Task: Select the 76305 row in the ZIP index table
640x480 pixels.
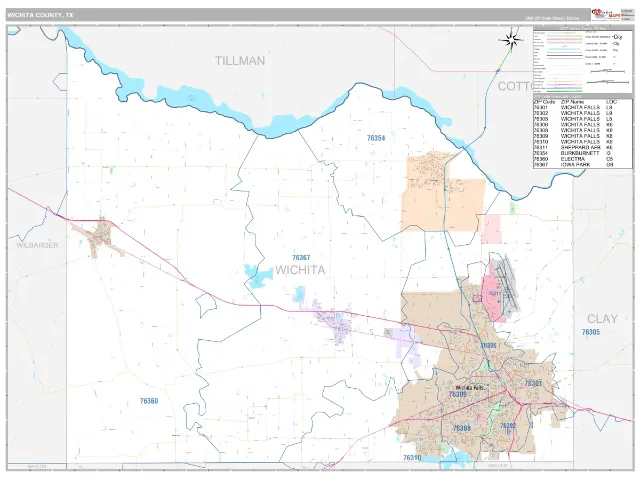Action: tap(582, 119)
